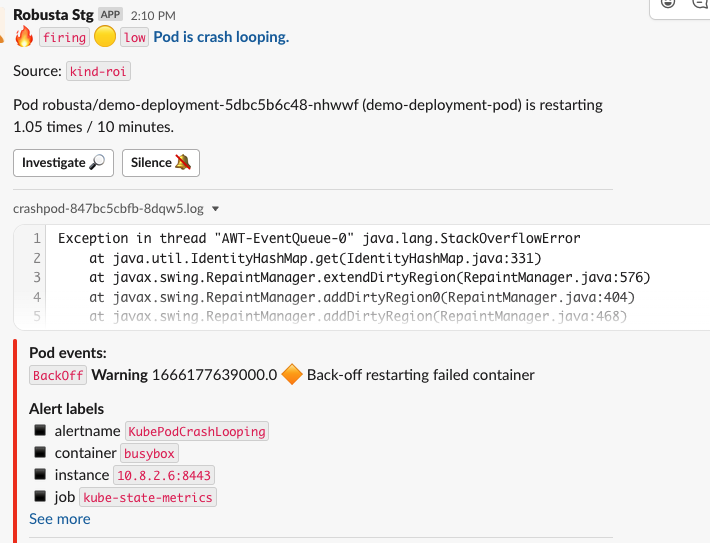The width and height of the screenshot is (710, 543).
Task: Click the Investigate button
Action: (63, 163)
